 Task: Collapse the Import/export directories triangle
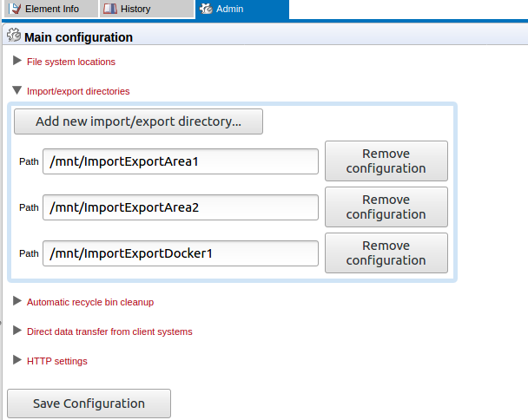(16, 90)
